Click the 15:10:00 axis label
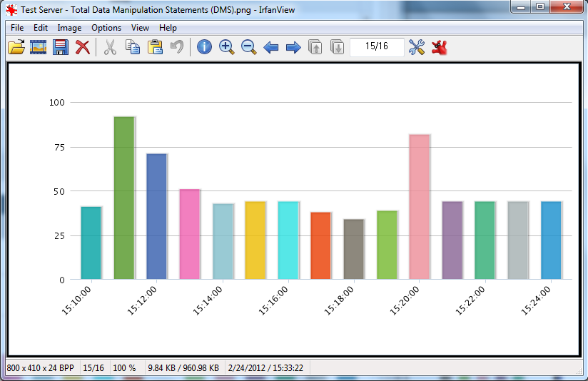The width and height of the screenshot is (588, 381). (76, 300)
